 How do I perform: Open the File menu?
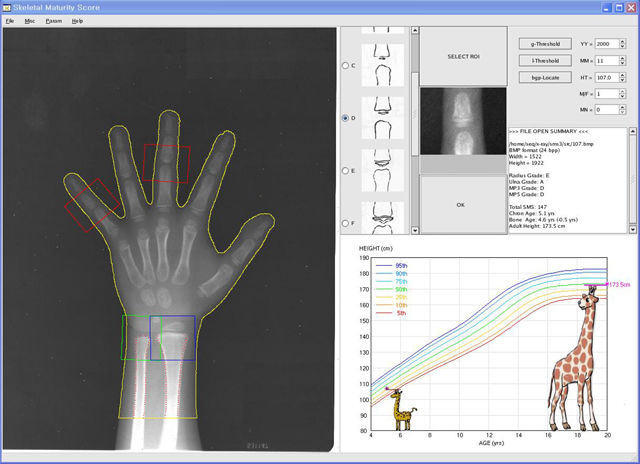point(10,20)
